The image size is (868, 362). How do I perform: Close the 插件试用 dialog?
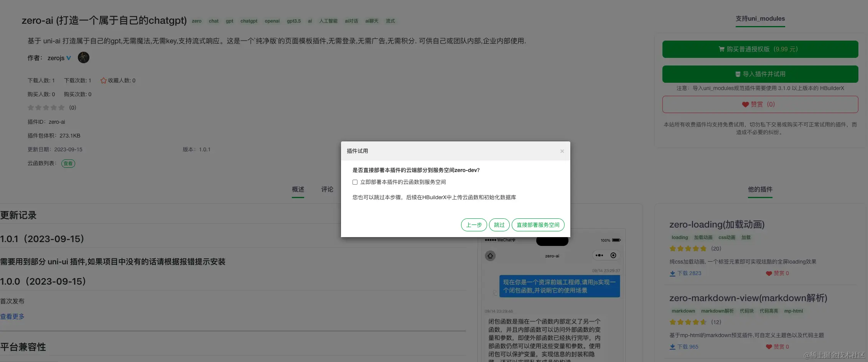(562, 151)
